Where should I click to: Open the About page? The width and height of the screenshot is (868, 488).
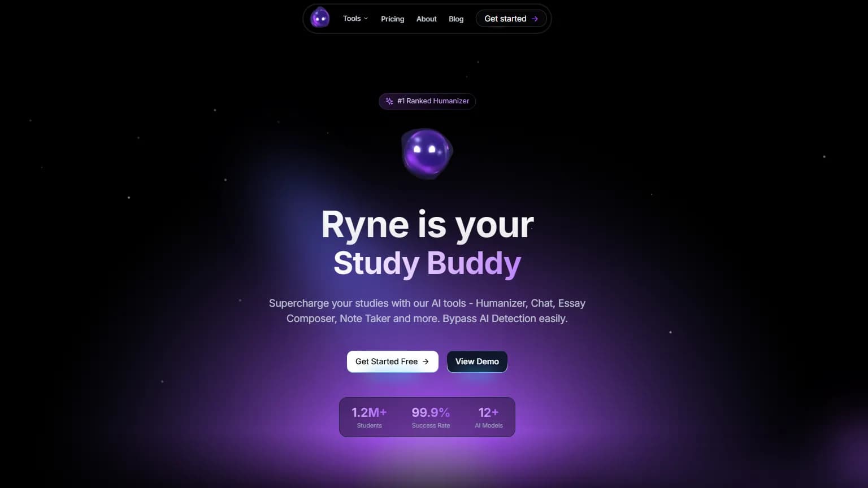(x=426, y=19)
